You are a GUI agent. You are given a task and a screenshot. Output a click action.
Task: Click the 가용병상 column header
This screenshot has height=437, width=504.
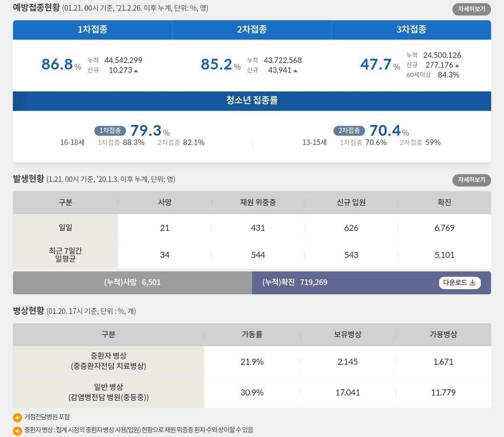pyautogui.click(x=443, y=334)
